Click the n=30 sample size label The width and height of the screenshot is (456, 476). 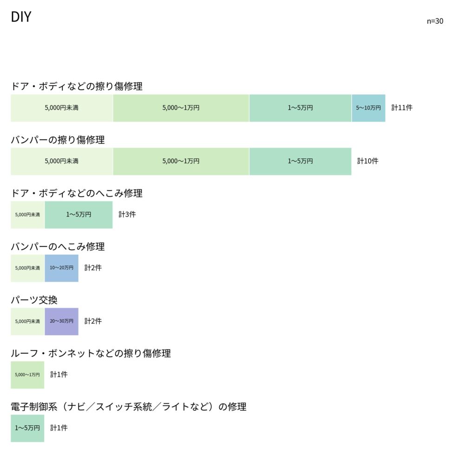[435, 21]
